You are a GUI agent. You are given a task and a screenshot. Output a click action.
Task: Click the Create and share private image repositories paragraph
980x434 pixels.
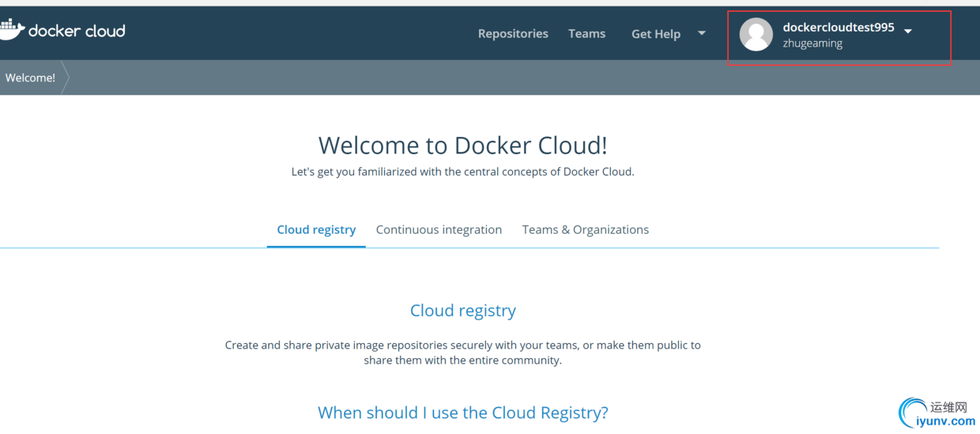tap(463, 353)
